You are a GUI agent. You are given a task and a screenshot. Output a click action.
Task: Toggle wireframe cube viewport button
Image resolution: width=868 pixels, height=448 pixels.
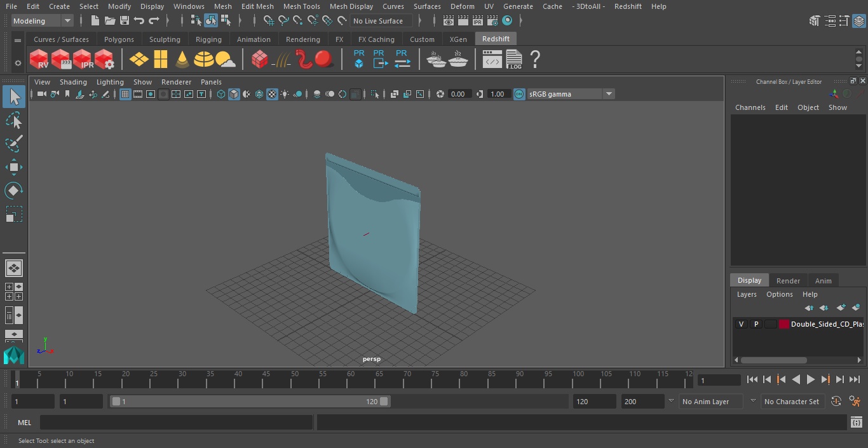pos(221,94)
